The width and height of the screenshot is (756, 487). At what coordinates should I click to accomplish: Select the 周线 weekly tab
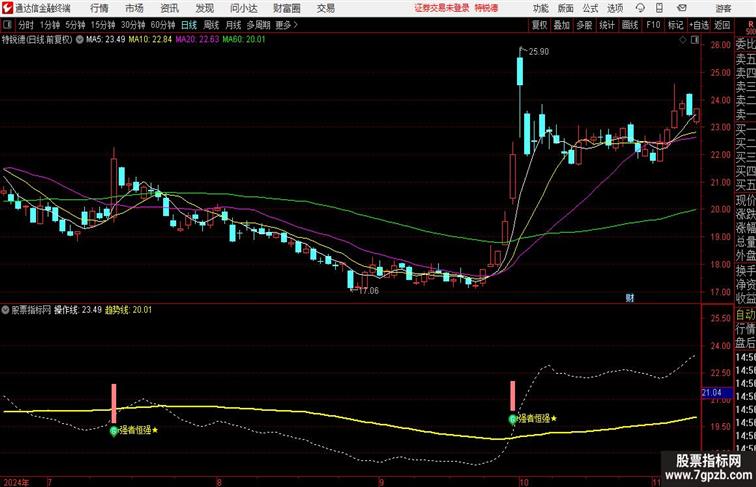[x=211, y=25]
